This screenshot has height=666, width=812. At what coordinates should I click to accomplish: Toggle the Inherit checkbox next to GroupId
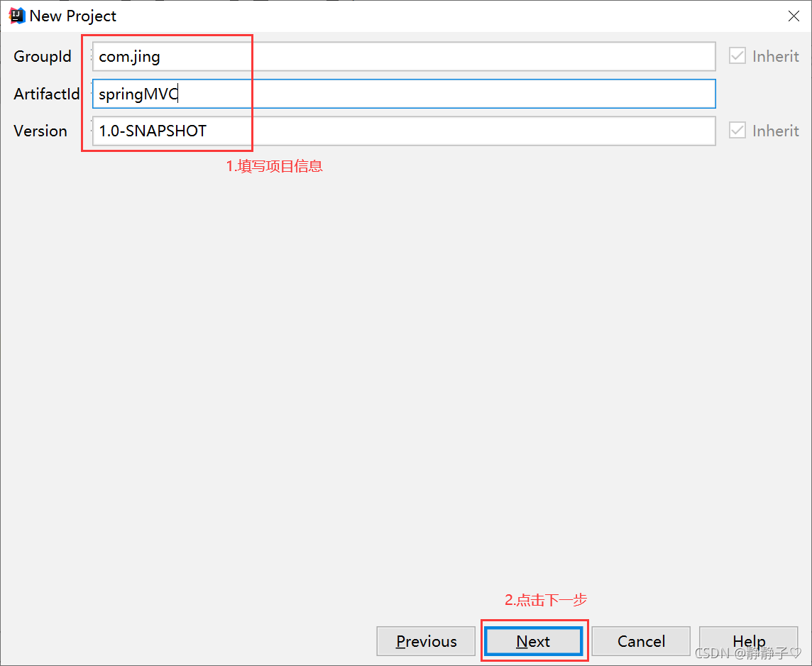737,56
